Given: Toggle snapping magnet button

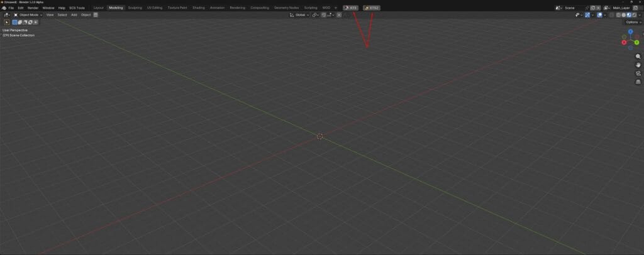Looking at the screenshot, I should (324, 14).
